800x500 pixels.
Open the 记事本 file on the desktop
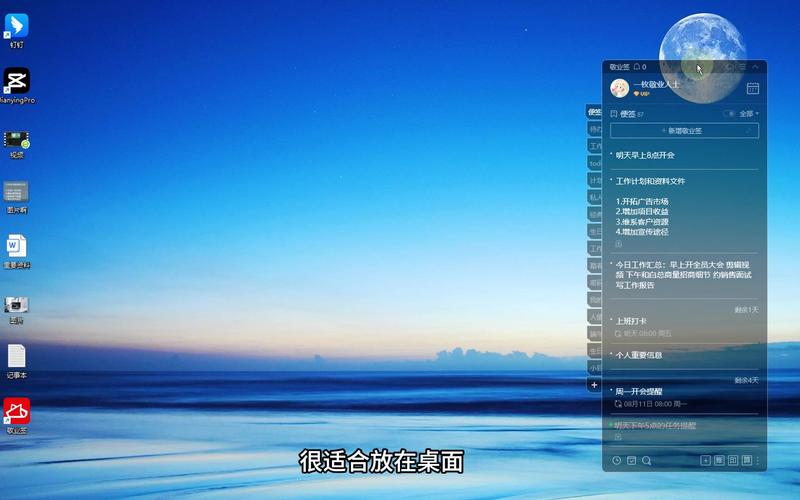point(16,361)
